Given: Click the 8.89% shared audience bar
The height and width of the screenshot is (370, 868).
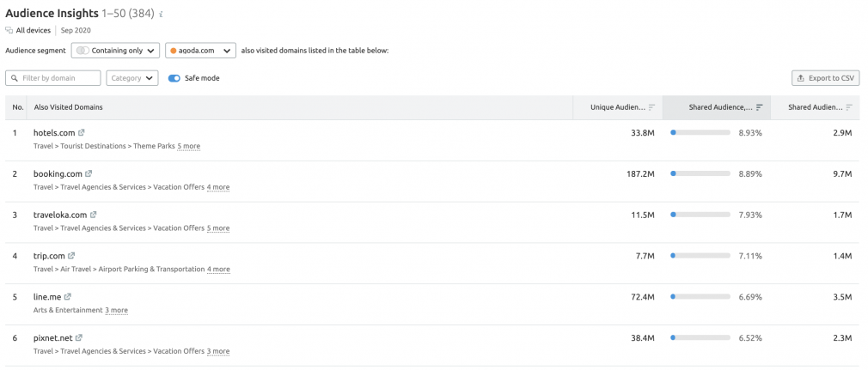Looking at the screenshot, I should 700,173.
